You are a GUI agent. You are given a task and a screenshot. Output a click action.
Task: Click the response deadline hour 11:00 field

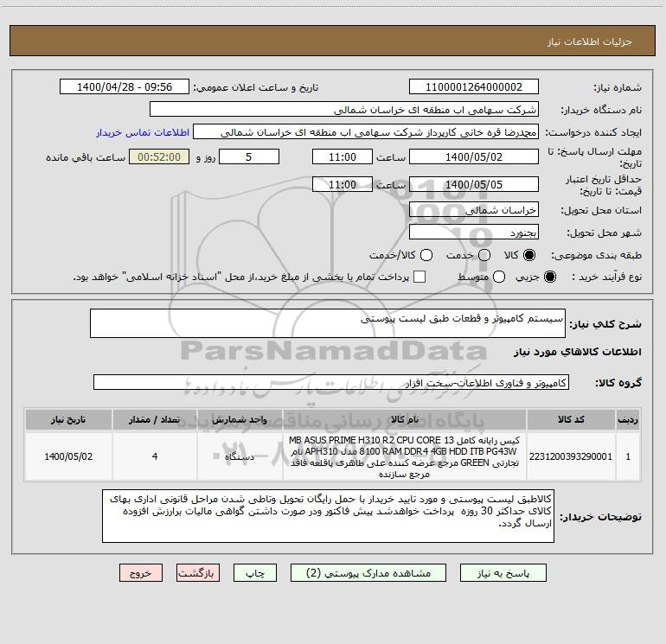343,156
